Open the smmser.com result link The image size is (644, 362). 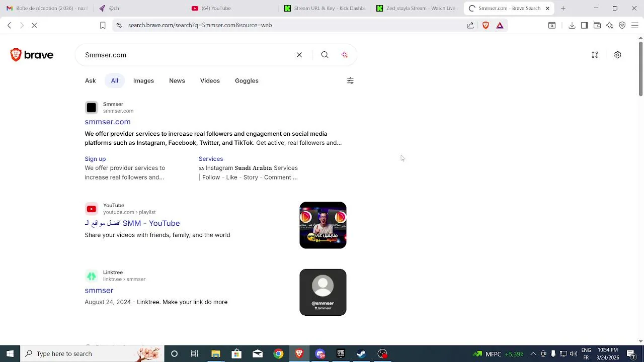coord(108,122)
